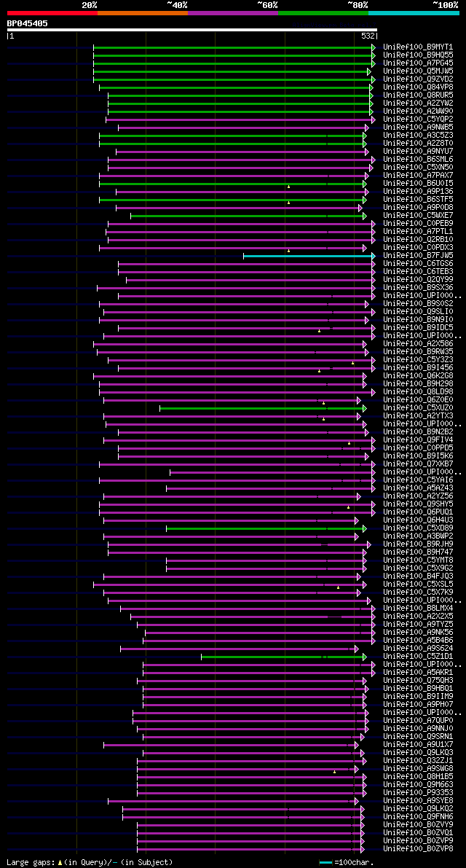Select the UniRef100_Q8H1B5 label
The height and width of the screenshot is (868, 466).
click(x=418, y=777)
